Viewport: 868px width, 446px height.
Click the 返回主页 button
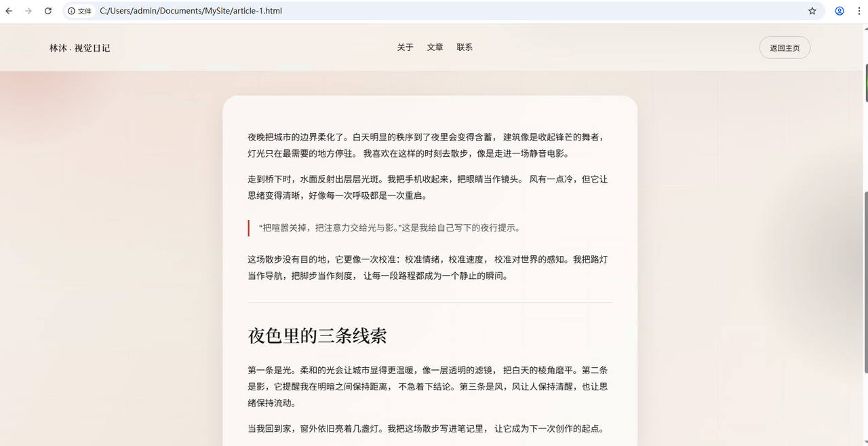click(x=785, y=48)
